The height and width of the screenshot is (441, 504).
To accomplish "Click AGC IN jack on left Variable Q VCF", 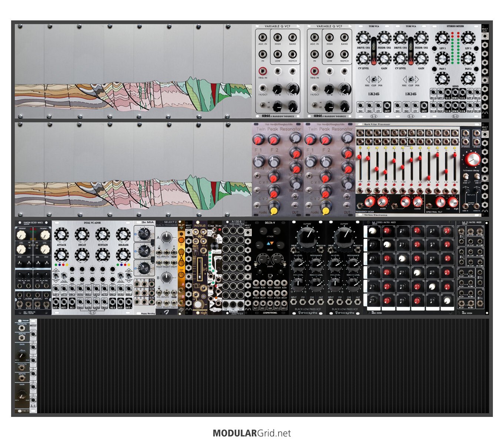I will (263, 37).
